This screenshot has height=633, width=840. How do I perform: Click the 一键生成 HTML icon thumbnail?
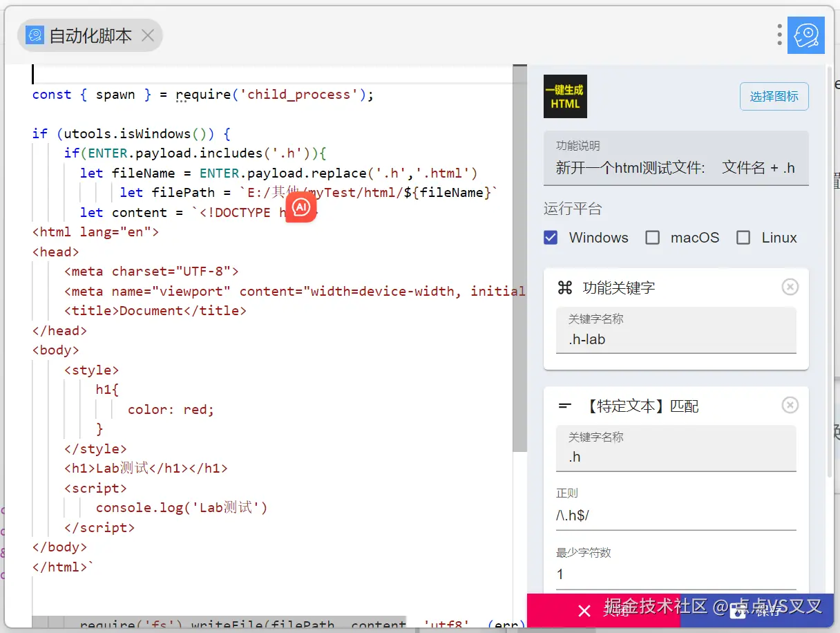click(x=565, y=96)
